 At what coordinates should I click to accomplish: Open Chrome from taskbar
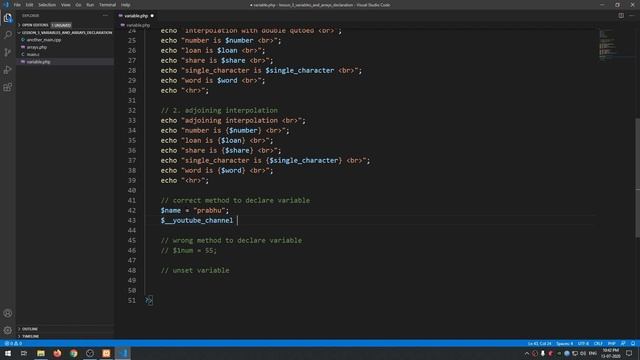(x=73, y=353)
